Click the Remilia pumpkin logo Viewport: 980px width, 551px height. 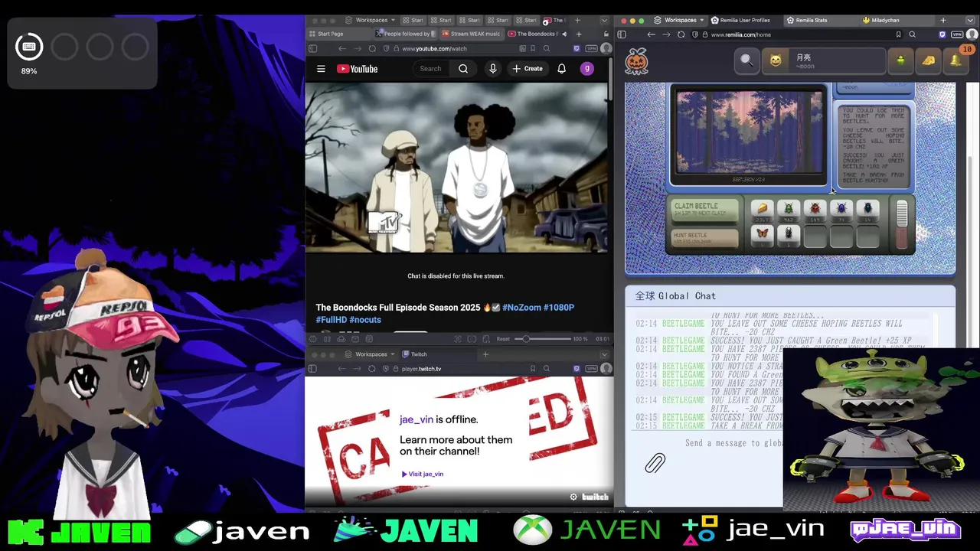(x=637, y=60)
